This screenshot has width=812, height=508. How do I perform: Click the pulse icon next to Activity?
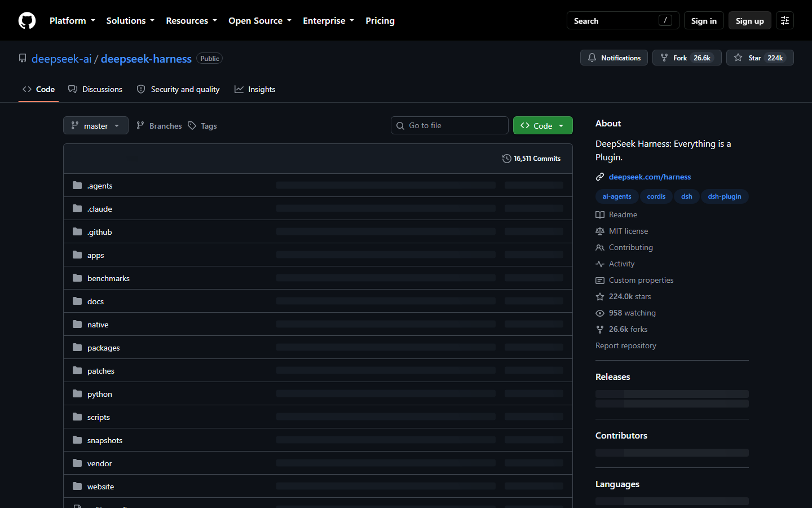(x=600, y=264)
